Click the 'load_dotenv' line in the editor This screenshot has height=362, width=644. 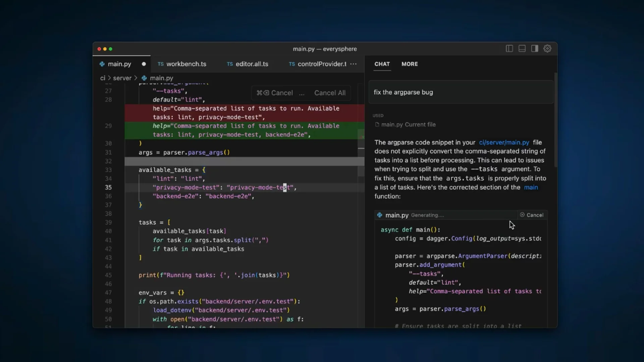(x=221, y=310)
